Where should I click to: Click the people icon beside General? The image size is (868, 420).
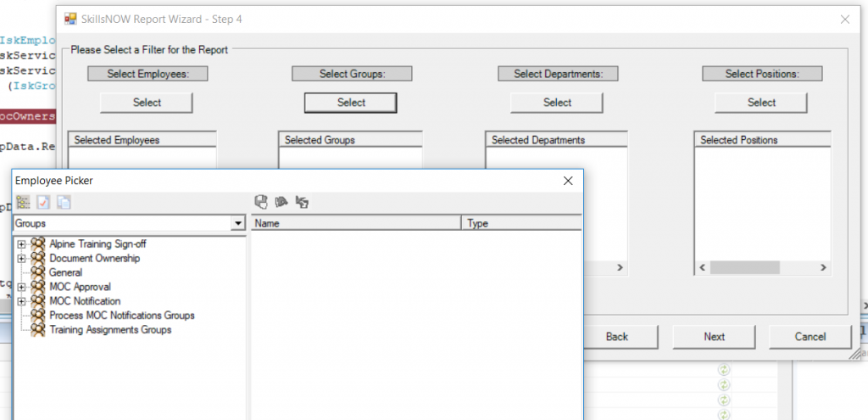click(x=37, y=272)
